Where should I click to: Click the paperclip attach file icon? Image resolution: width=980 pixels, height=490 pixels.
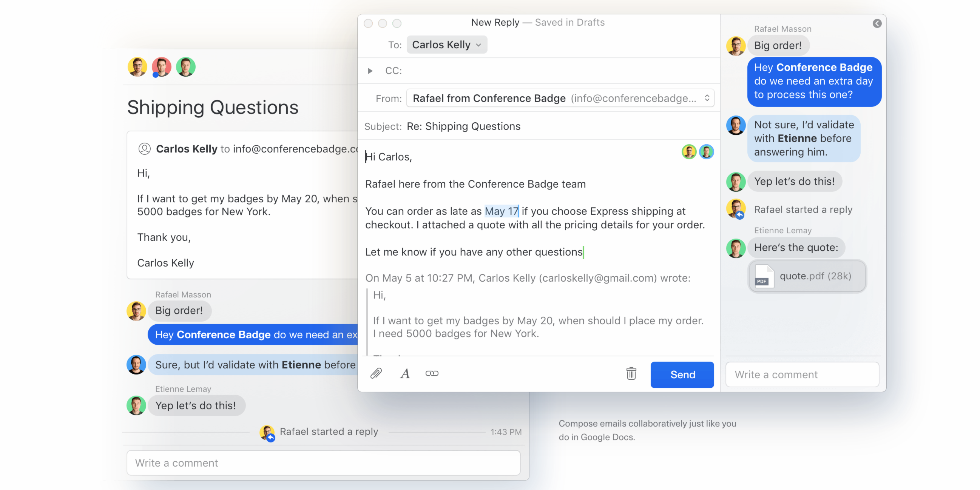pos(376,374)
